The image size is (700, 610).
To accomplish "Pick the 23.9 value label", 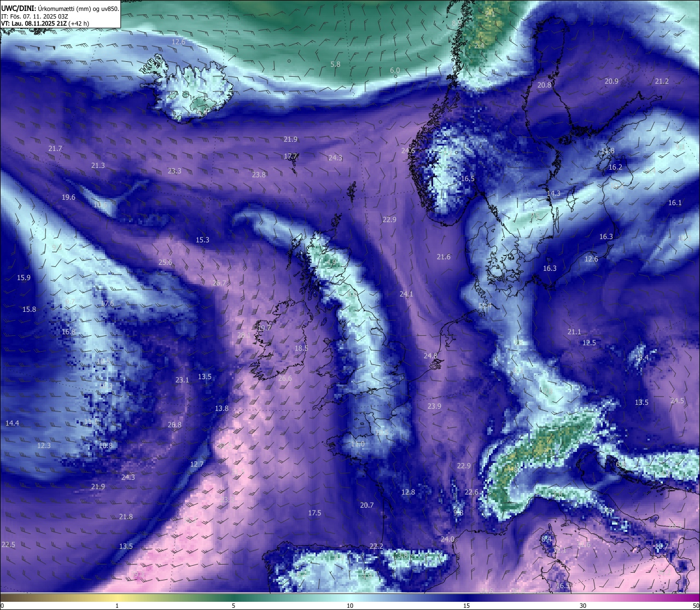I will pos(434,406).
